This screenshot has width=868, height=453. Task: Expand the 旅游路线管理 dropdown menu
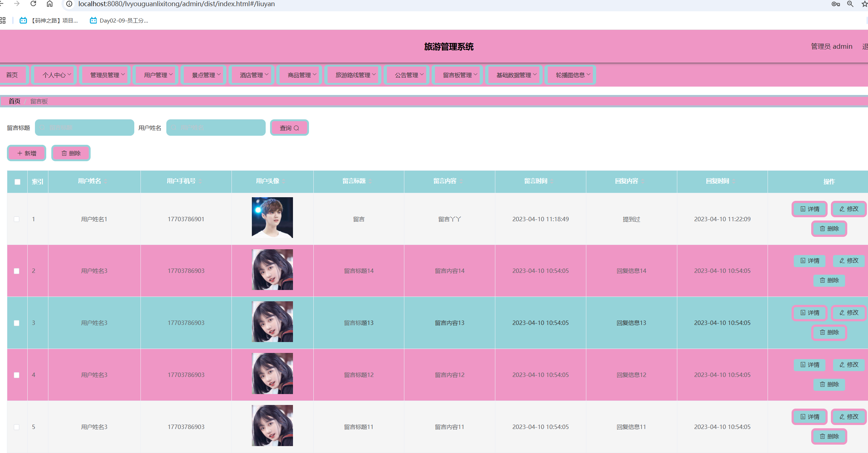coord(353,75)
